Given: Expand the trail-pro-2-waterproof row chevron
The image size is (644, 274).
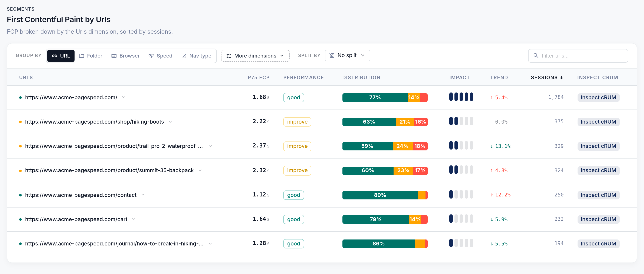Looking at the screenshot, I should [x=210, y=146].
